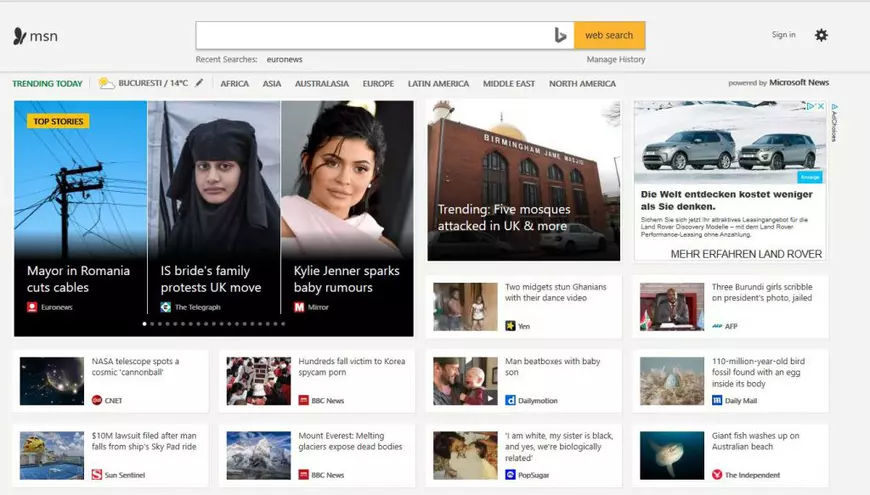Viewport: 870px width, 495px height.
Task: Click the AFP source icon
Action: (x=717, y=326)
